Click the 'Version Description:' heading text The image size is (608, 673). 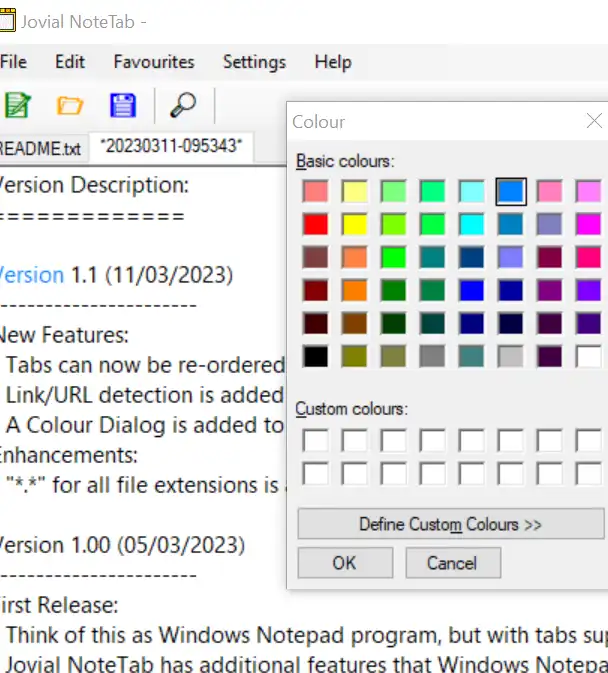coord(94,185)
